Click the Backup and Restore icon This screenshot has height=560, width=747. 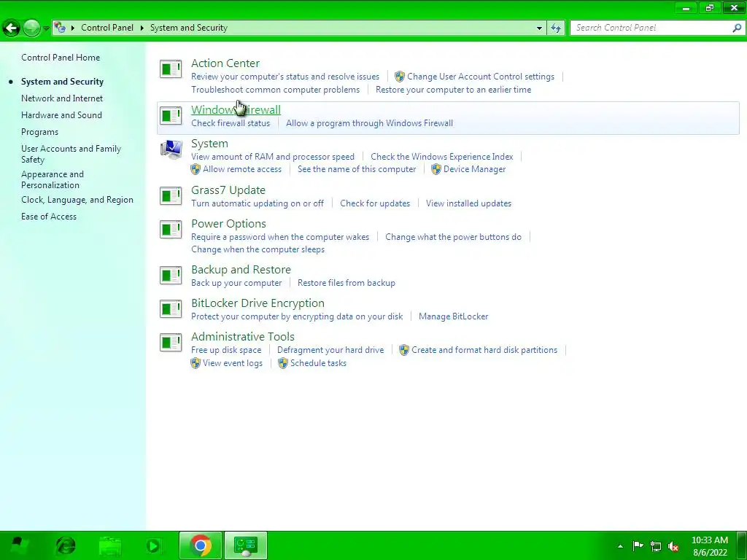[x=171, y=275]
